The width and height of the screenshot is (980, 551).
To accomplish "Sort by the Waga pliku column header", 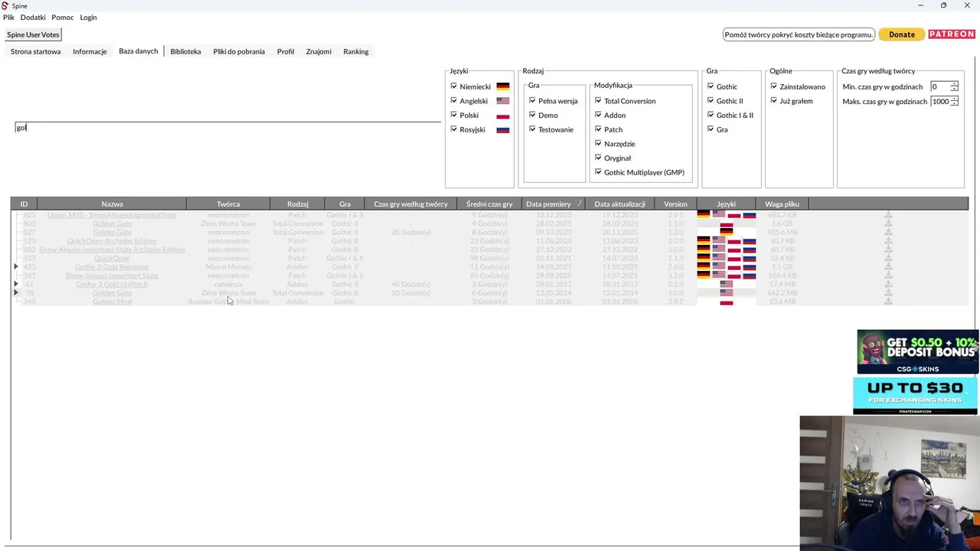I will [782, 204].
